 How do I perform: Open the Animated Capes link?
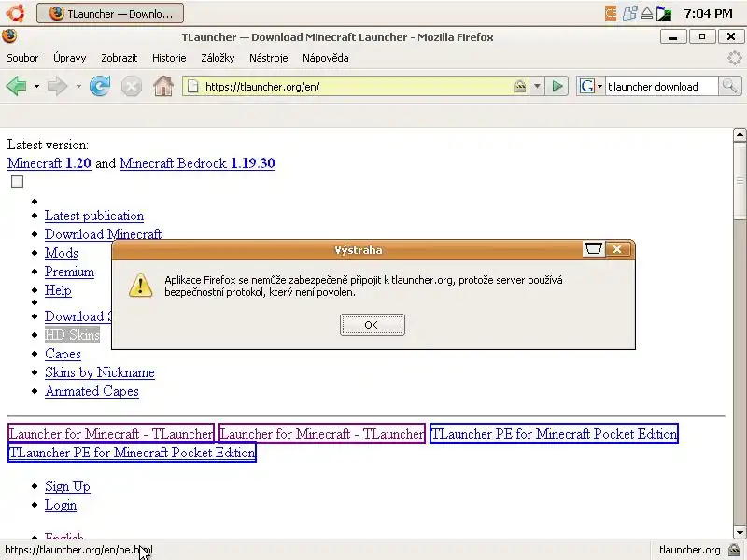(92, 391)
